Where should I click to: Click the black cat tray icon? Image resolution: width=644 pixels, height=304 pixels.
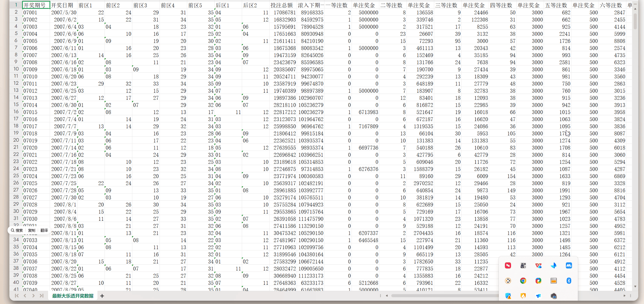[x=523, y=266]
